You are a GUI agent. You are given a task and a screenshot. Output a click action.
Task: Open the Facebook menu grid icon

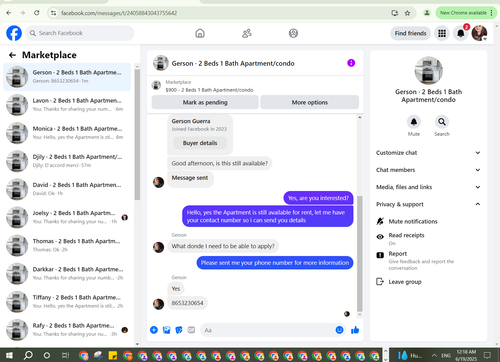(442, 33)
